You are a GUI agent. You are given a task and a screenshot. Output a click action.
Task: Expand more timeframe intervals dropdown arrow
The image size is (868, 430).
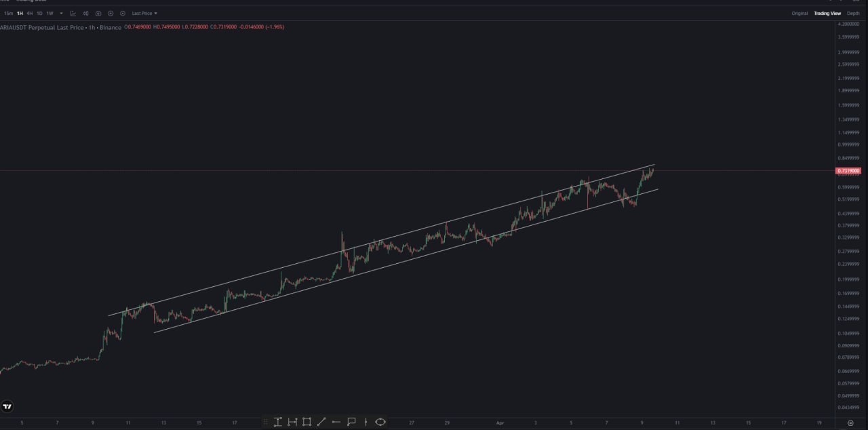61,13
